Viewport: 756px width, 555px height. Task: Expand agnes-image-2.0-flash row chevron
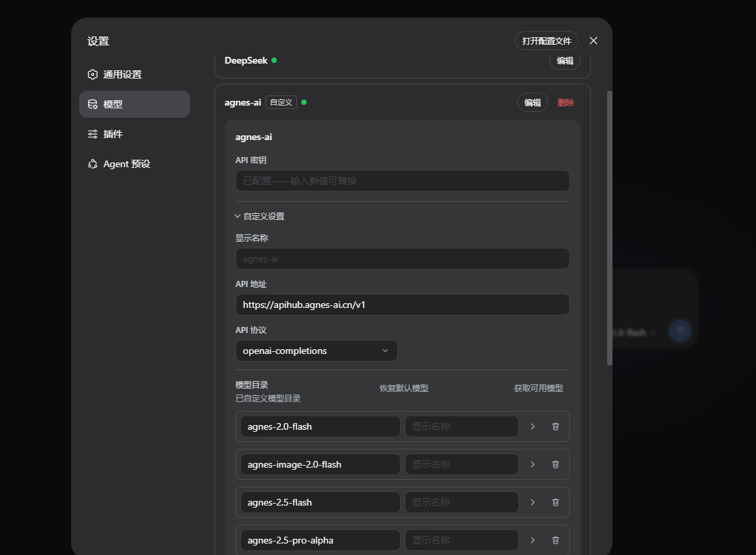(533, 464)
